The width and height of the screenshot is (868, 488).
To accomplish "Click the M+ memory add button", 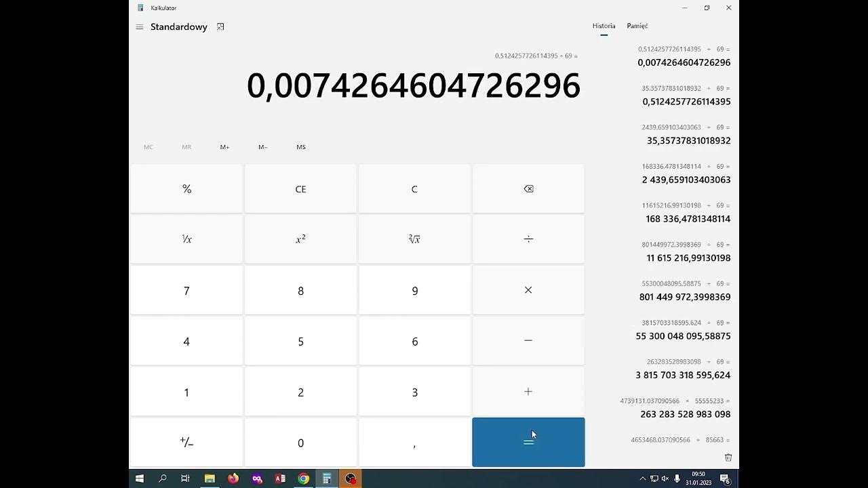I will pos(224,147).
